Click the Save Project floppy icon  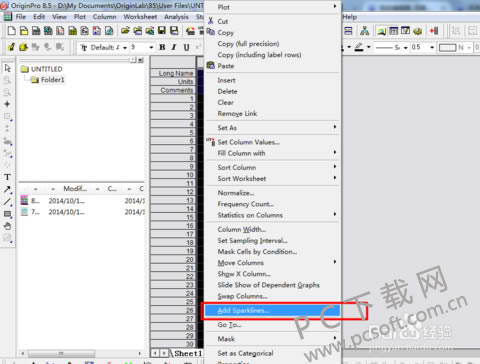pos(162,31)
